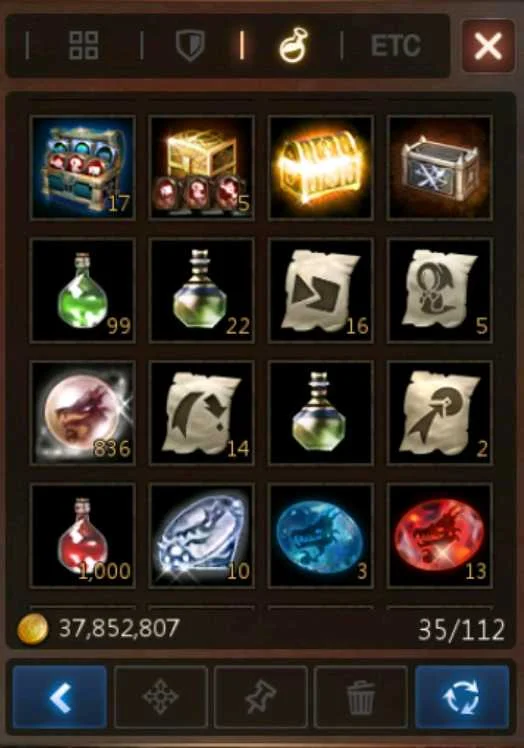Select the red dragon gem with 13

pyautogui.click(x=440, y=535)
